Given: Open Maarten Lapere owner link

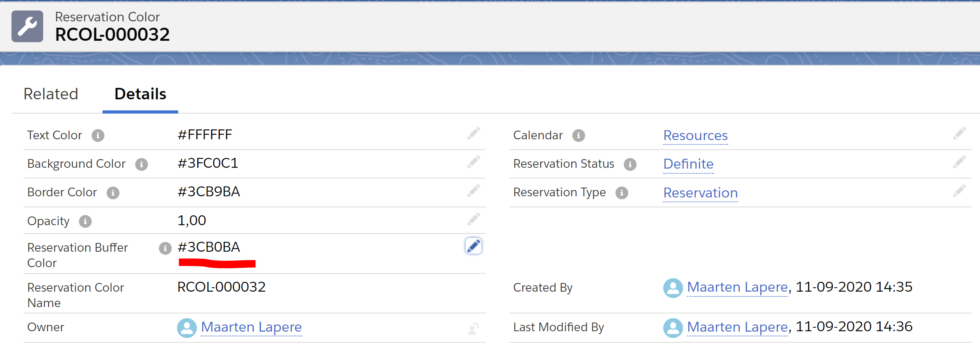Looking at the screenshot, I should (x=251, y=327).
